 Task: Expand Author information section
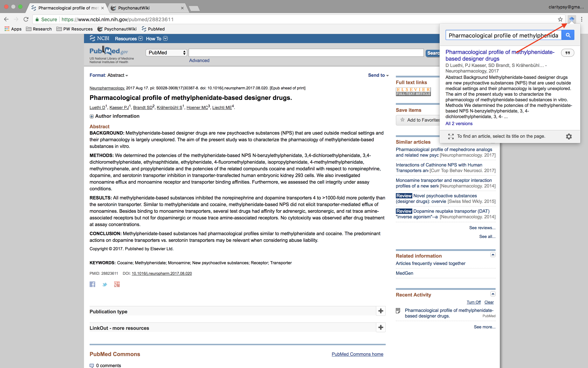coord(92,116)
